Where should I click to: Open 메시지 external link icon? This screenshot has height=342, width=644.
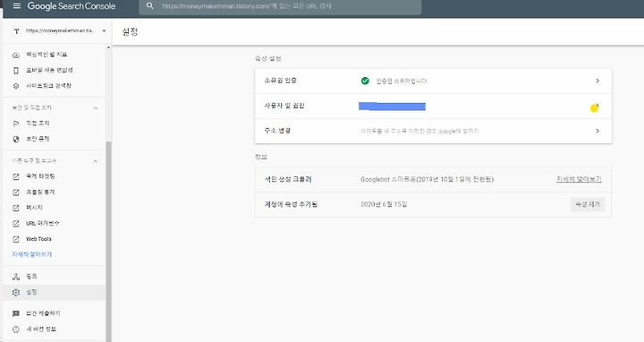coord(16,208)
